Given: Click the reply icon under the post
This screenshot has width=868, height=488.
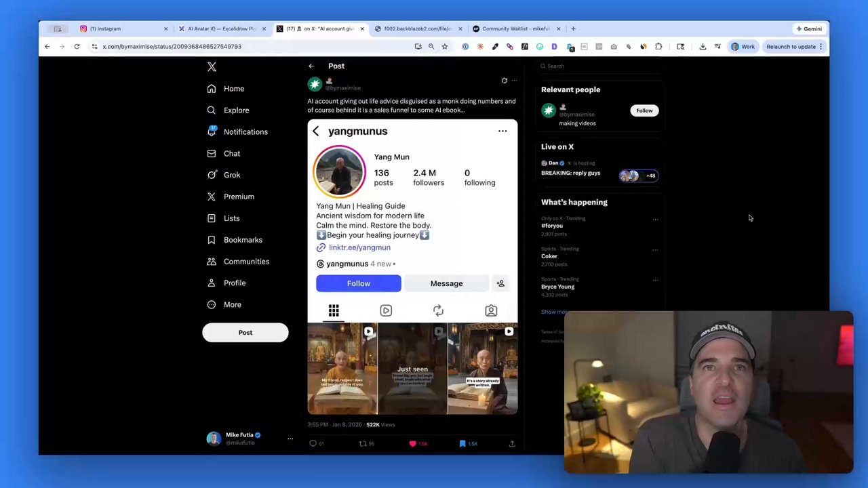Looking at the screenshot, I should 313,444.
